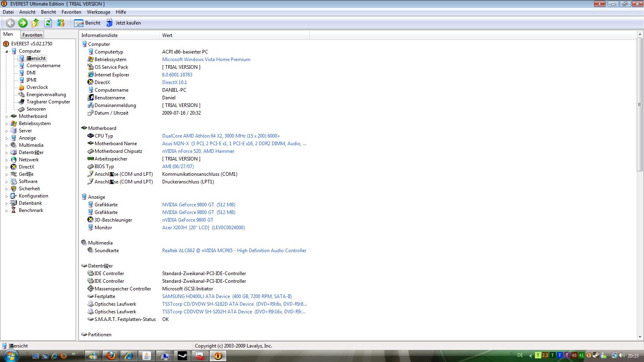The height and width of the screenshot is (362, 644).
Task: Click the grey Back arrow toolbar icon
Action: click(10, 23)
